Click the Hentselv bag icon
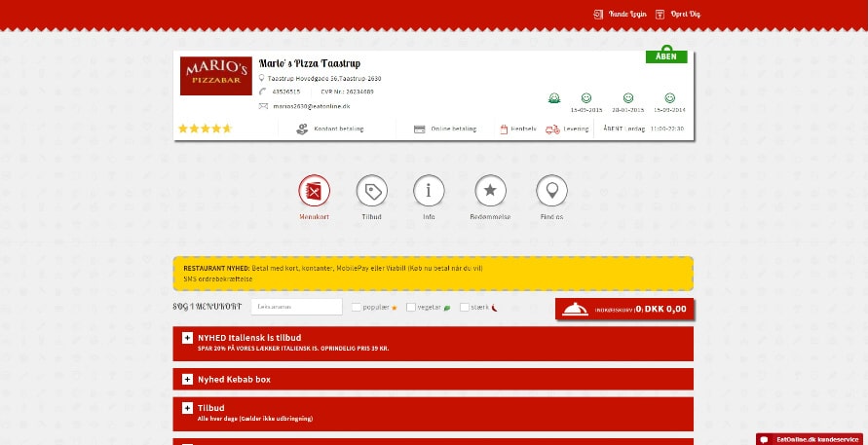Viewport: 868px width, 445px height. click(x=504, y=129)
